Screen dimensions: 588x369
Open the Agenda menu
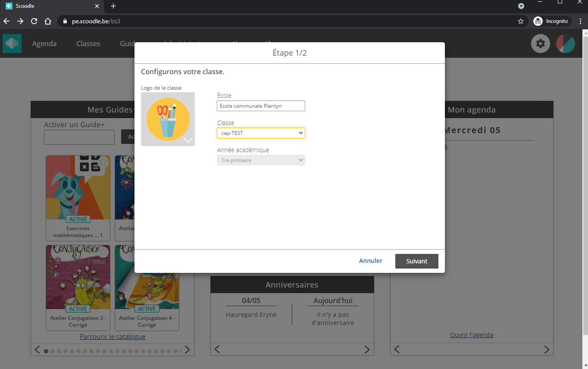coord(44,44)
